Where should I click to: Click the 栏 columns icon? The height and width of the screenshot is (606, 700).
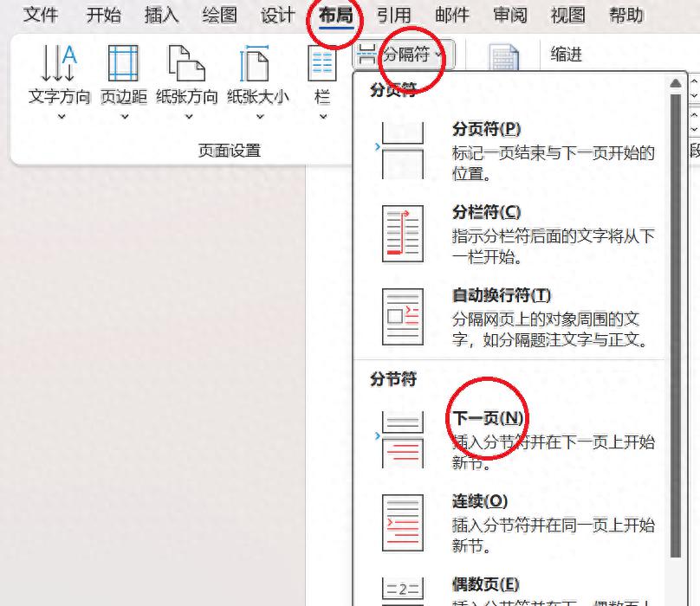tap(322, 64)
